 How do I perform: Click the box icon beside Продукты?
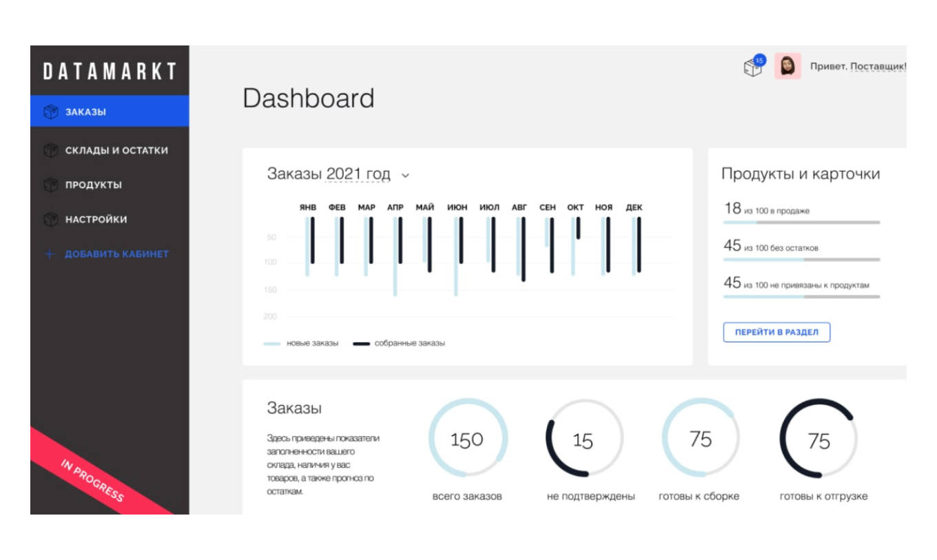pyautogui.click(x=50, y=185)
